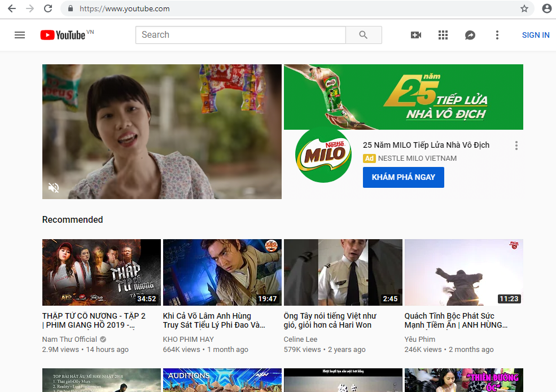Play the THẬP TỨ CÔ NƯƠNG thumbnail
Screen dimensions: 556x392
pos(102,272)
